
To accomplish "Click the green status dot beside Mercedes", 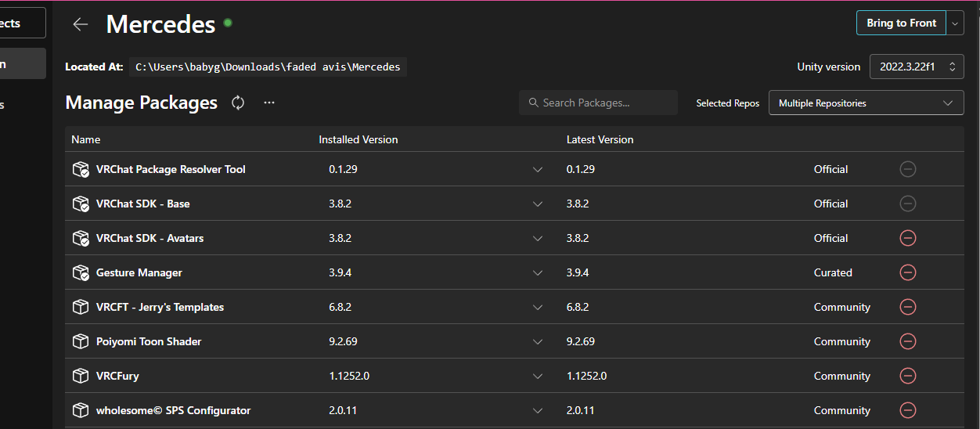I will coord(228,23).
